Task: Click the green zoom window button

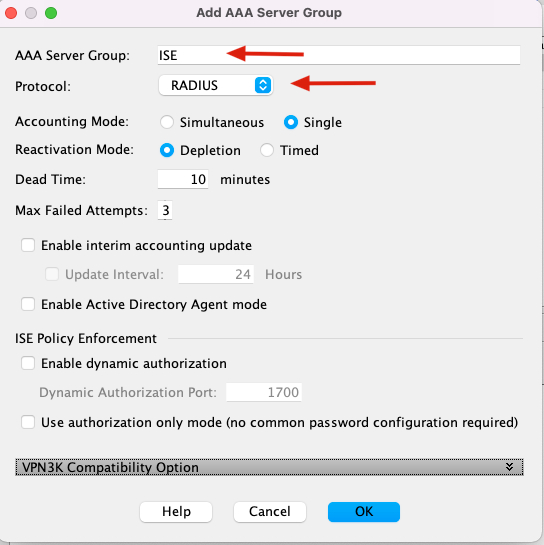Action: pos(51,13)
